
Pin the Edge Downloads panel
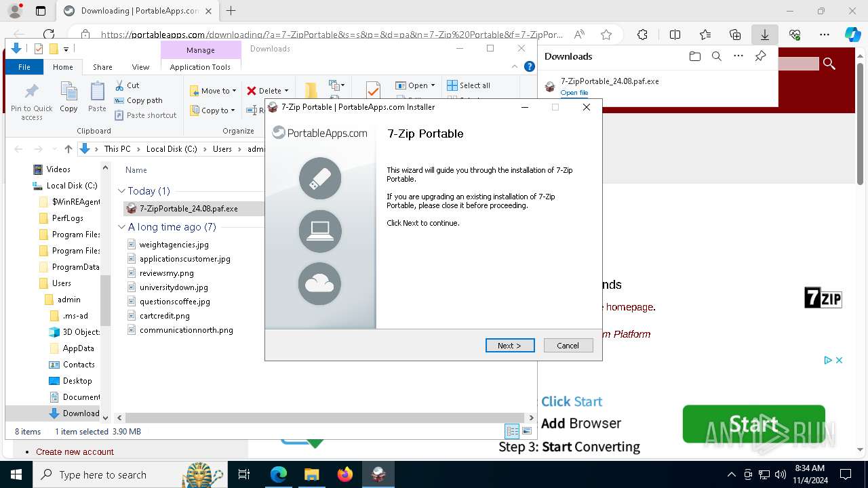(x=760, y=56)
